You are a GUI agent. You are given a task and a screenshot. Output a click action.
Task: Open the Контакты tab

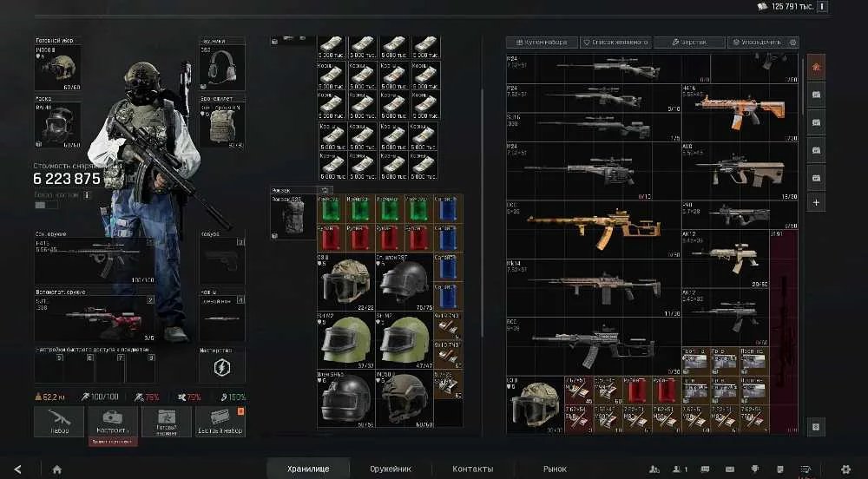pos(472,469)
